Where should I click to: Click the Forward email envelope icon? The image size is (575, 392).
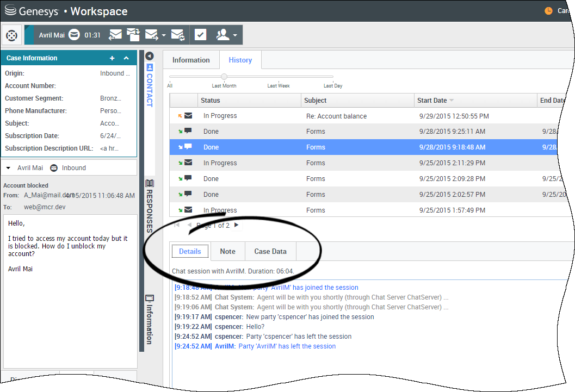(152, 35)
